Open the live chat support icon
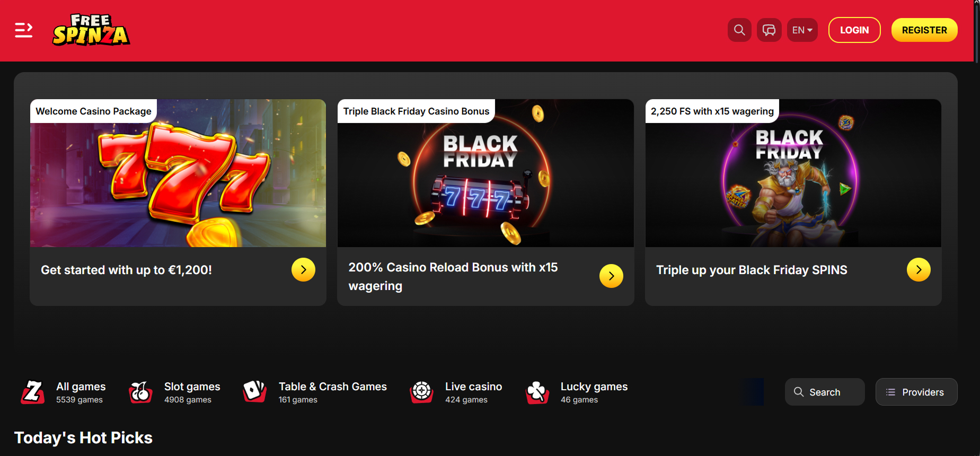This screenshot has width=980, height=456. point(769,30)
